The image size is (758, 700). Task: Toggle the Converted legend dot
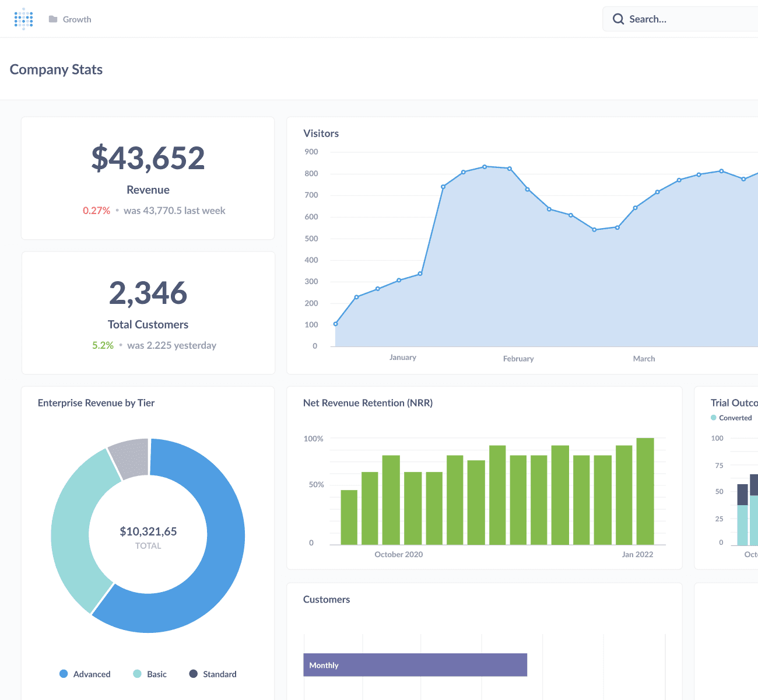tap(714, 418)
